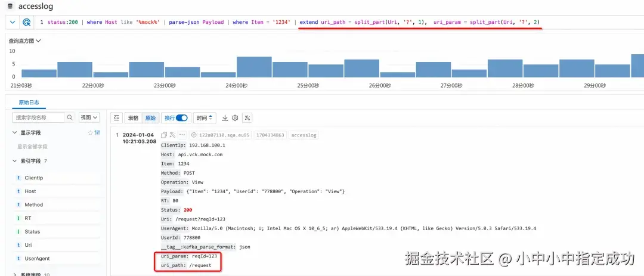Viewport: 644px width, 276px height.
Task: Click inside the query statement editor
Action: point(338,22)
